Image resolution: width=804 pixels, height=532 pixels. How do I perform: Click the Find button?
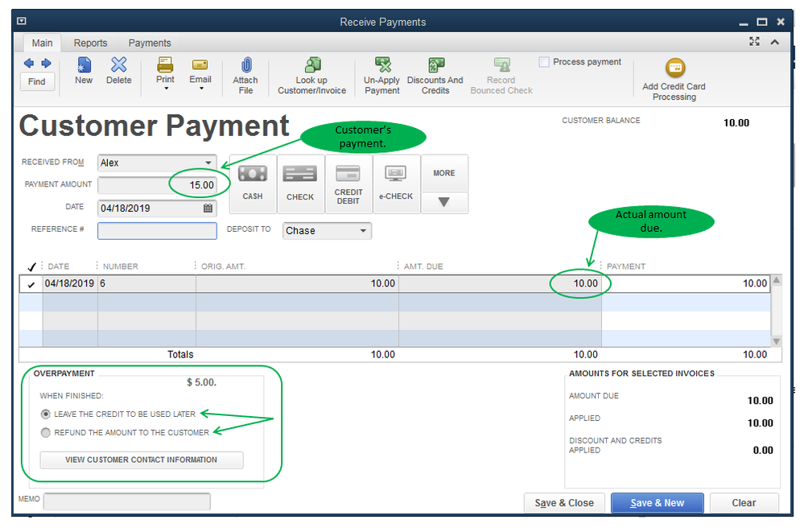point(37,81)
